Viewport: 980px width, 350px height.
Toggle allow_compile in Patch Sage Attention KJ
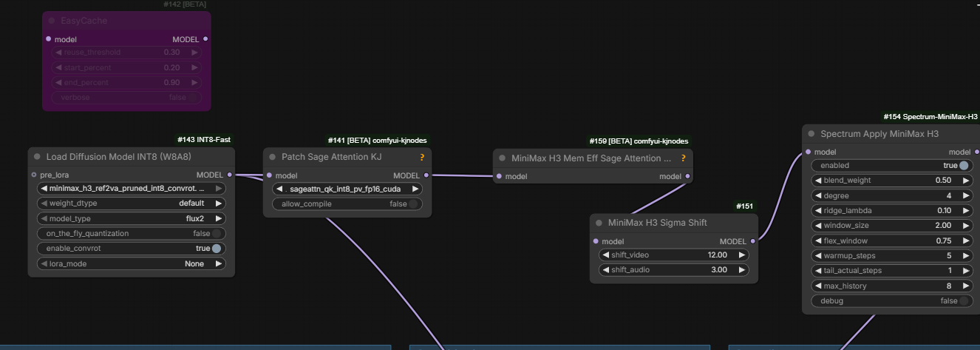414,204
